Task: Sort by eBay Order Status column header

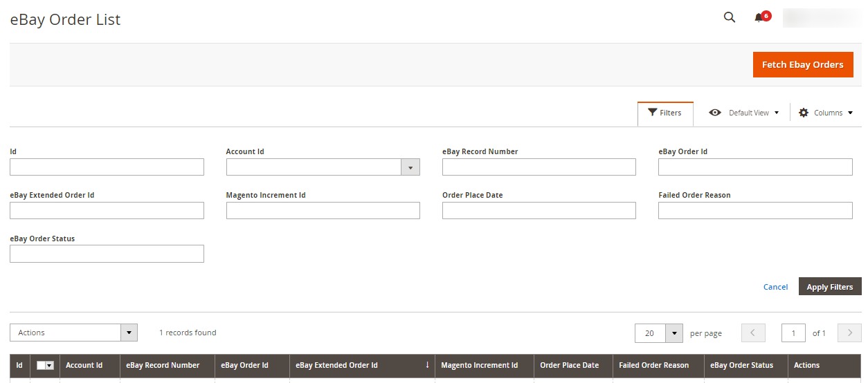Action: [741, 365]
